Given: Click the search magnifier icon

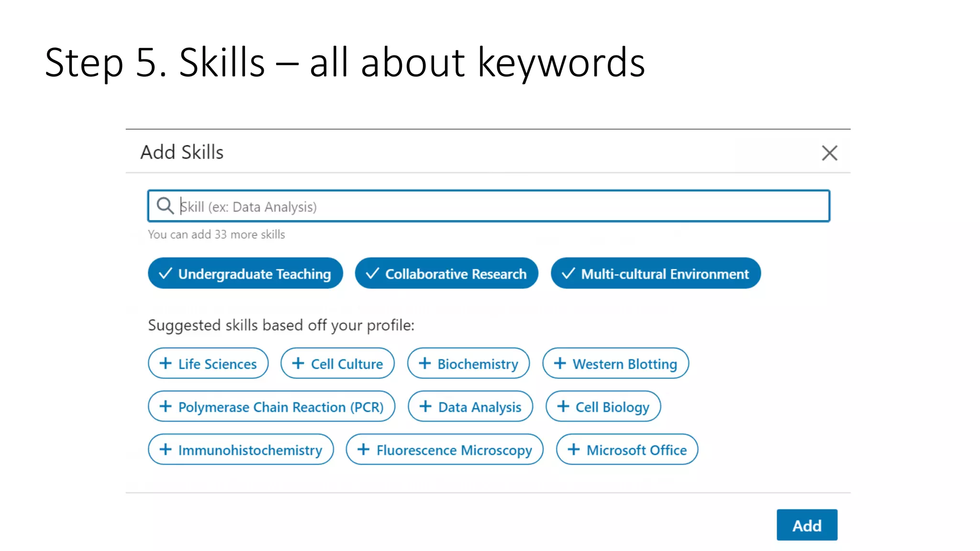Looking at the screenshot, I should tap(165, 206).
